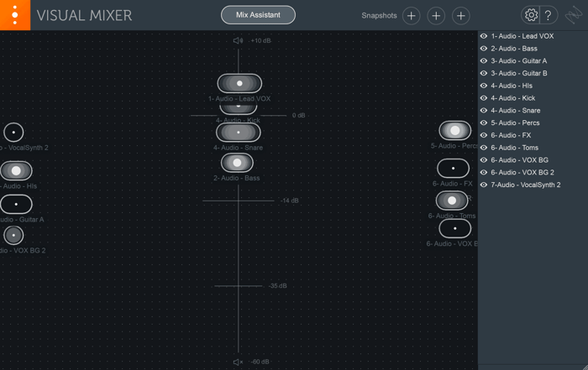Open the orange three-dot menu

click(15, 15)
